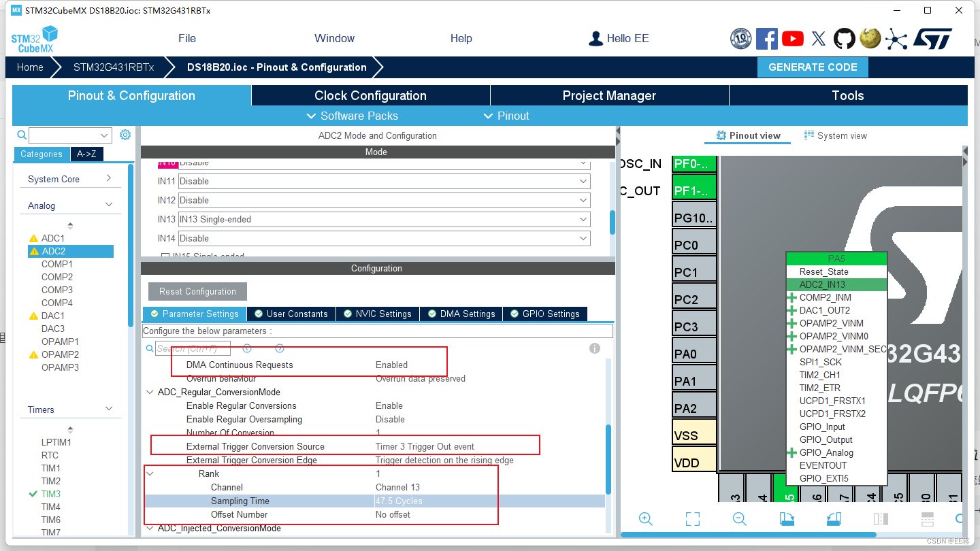Click the Reset Configuration button
980x551 pixels.
pyautogui.click(x=197, y=291)
